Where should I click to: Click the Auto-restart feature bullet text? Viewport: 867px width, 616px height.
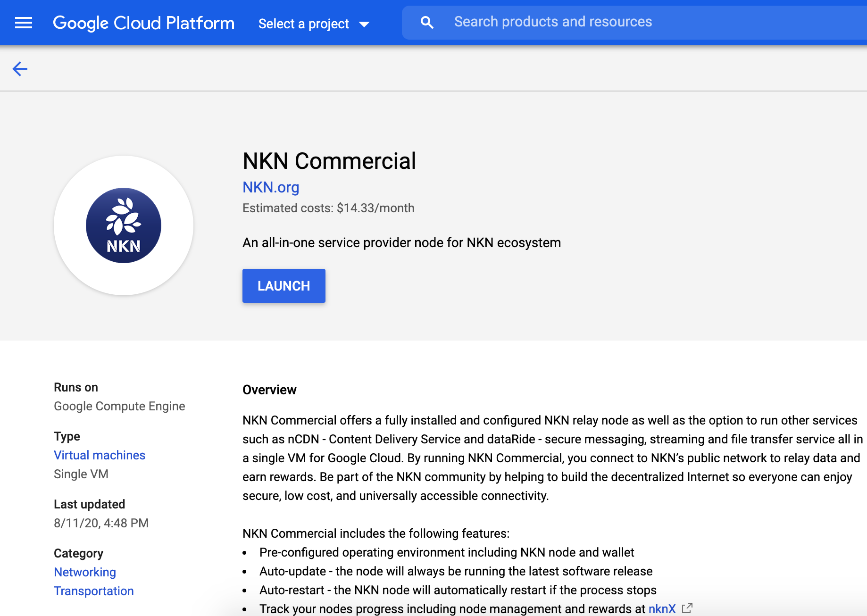pyautogui.click(x=458, y=590)
